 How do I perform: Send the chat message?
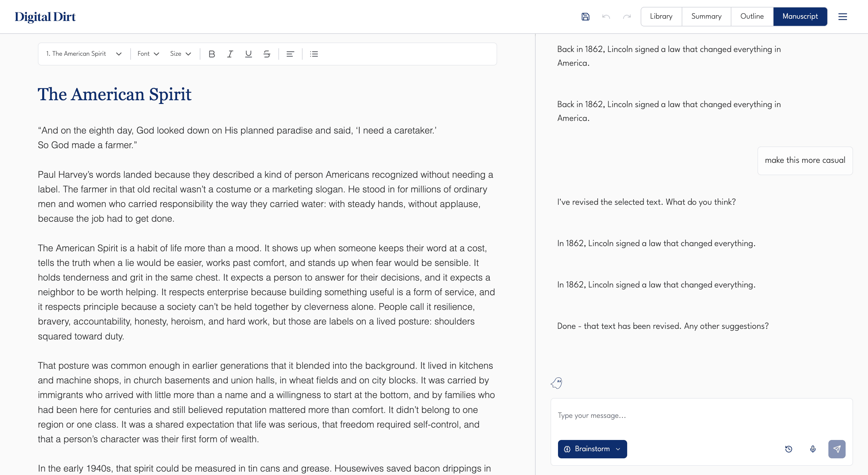837,449
